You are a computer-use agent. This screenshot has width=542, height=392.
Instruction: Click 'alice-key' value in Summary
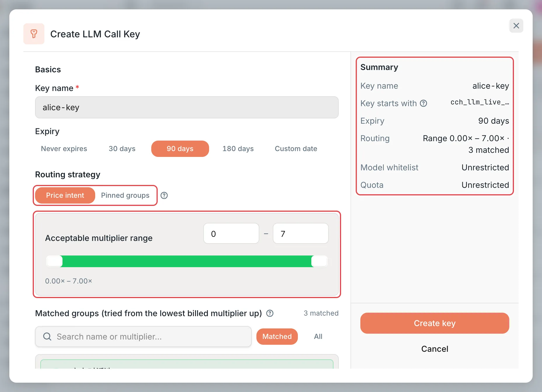tap(491, 86)
